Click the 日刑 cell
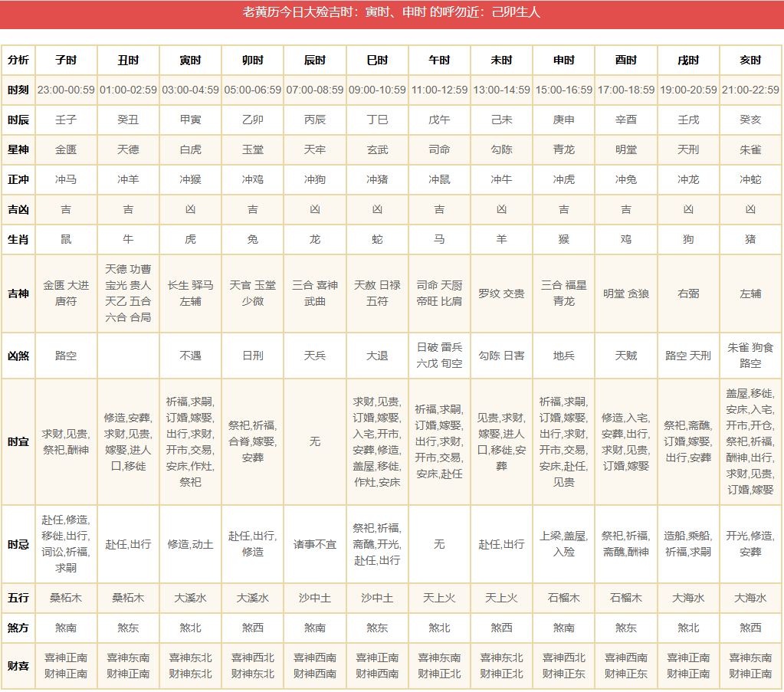The image size is (784, 692). pos(252,356)
